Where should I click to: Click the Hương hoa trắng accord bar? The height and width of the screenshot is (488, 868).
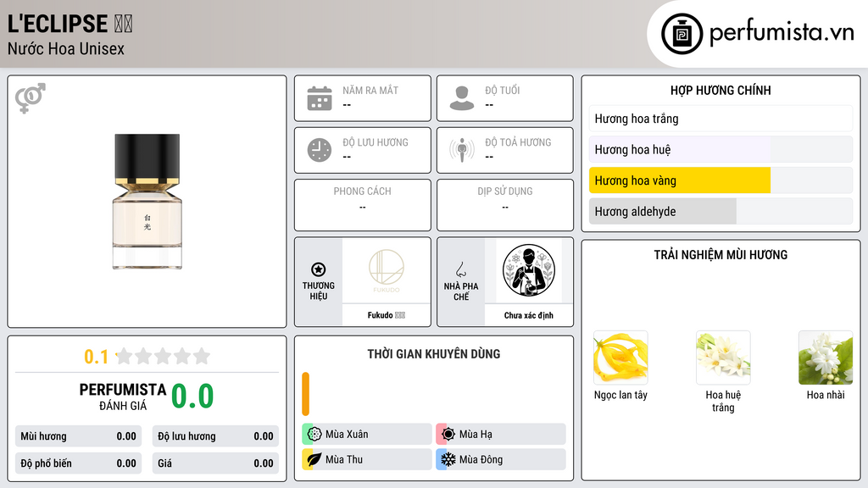pos(721,119)
